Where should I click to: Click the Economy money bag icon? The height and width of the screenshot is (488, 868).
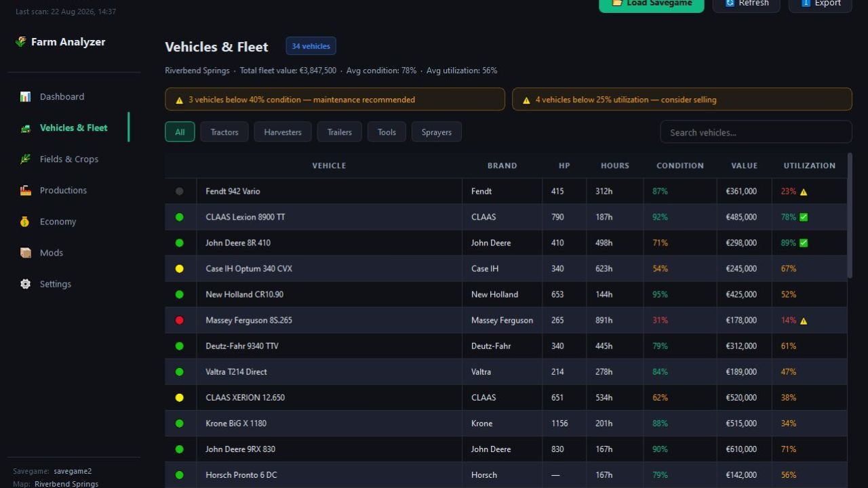26,222
